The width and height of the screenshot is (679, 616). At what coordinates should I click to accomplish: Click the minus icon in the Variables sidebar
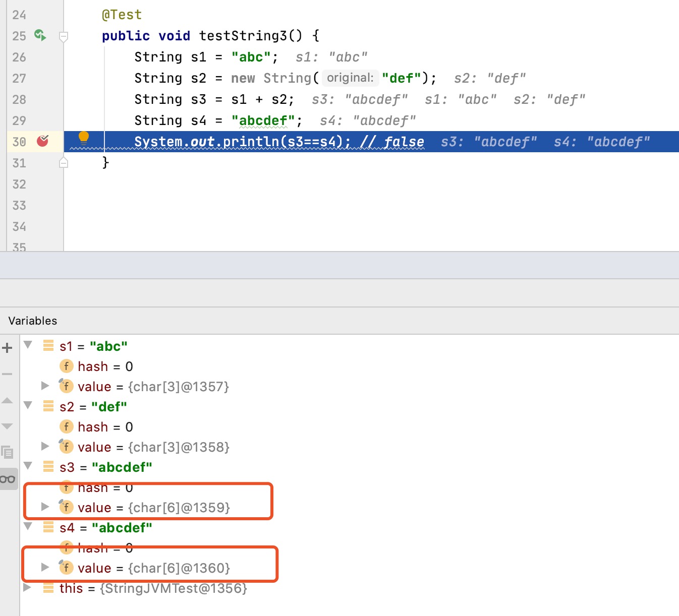click(7, 373)
